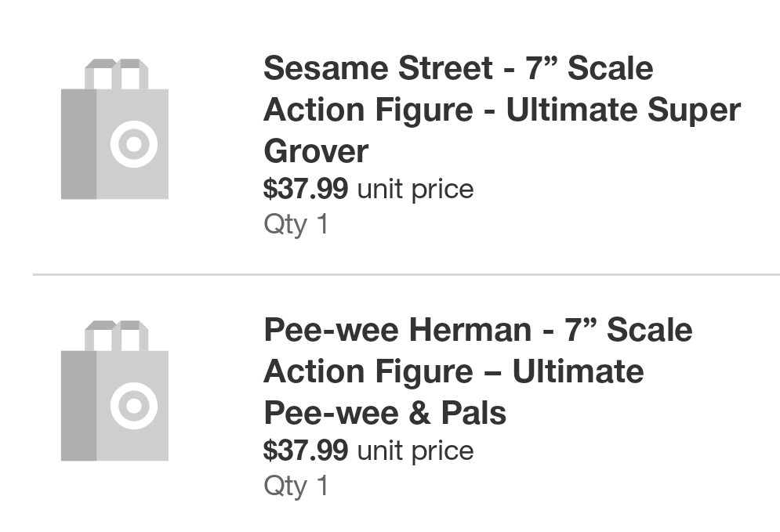
Task: Click the handles of Pee-wee's bag icon
Action: 116,335
